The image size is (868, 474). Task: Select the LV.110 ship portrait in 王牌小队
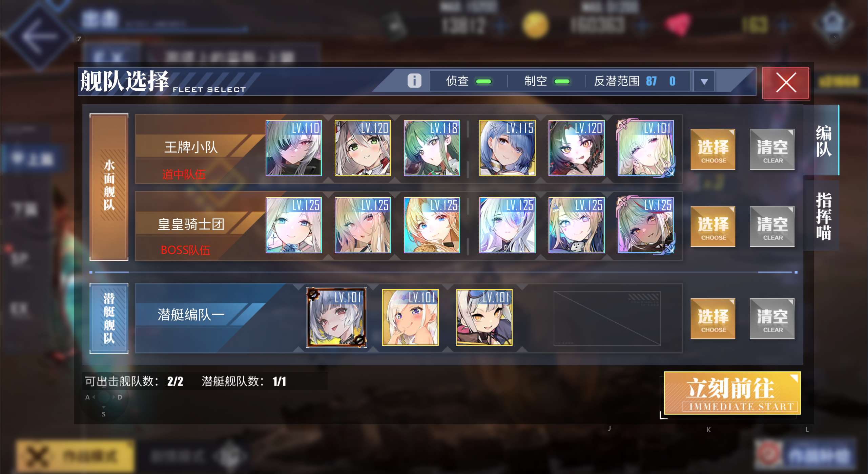coord(293,148)
